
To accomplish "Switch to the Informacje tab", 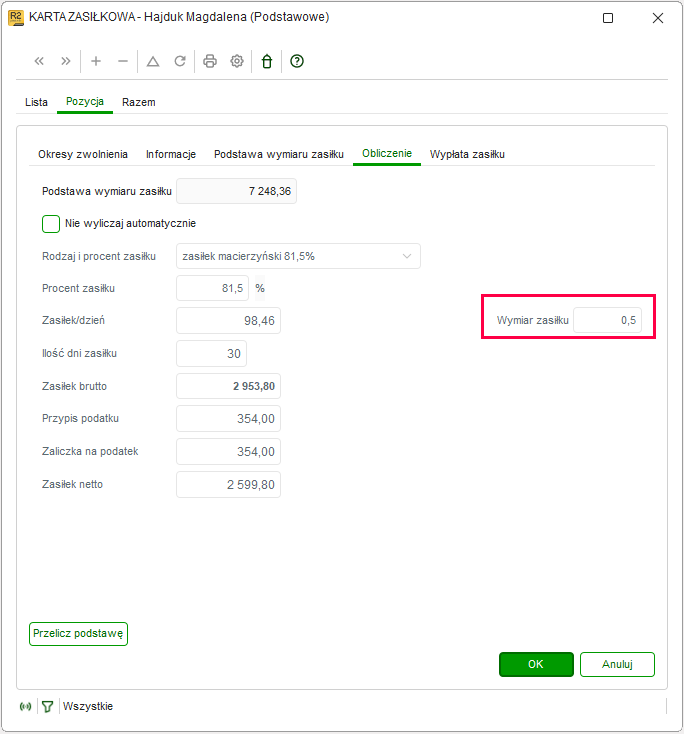I will pos(171,154).
